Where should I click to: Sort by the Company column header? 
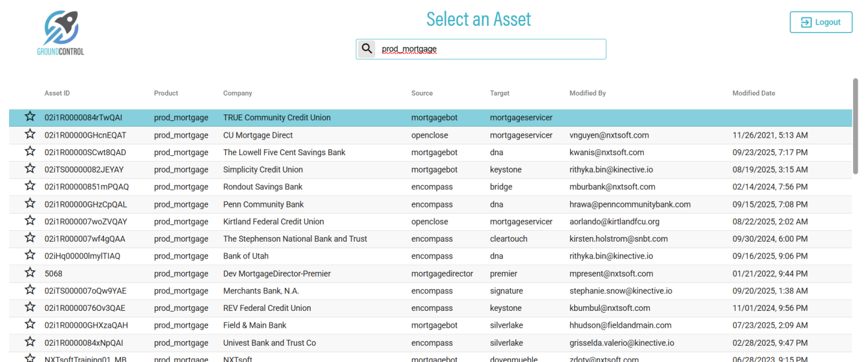[x=238, y=93]
